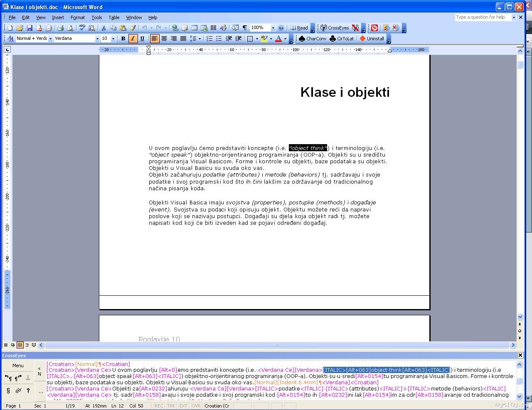Screen dimensions: 532x410
Task: Copy the selection to the clipboard
Action: (113, 28)
